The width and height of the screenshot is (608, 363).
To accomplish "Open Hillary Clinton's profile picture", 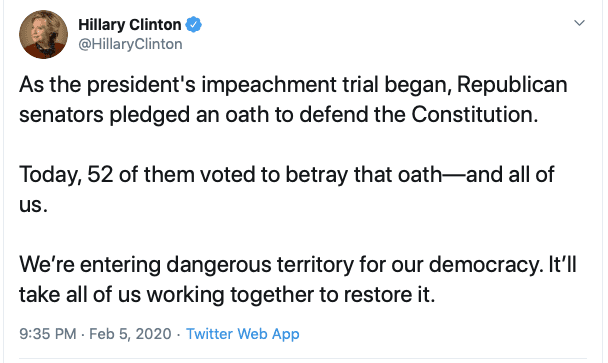I will click(x=43, y=35).
